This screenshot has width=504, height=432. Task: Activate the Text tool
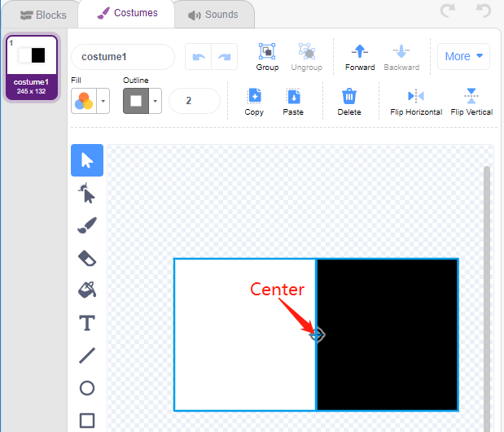[x=87, y=323]
